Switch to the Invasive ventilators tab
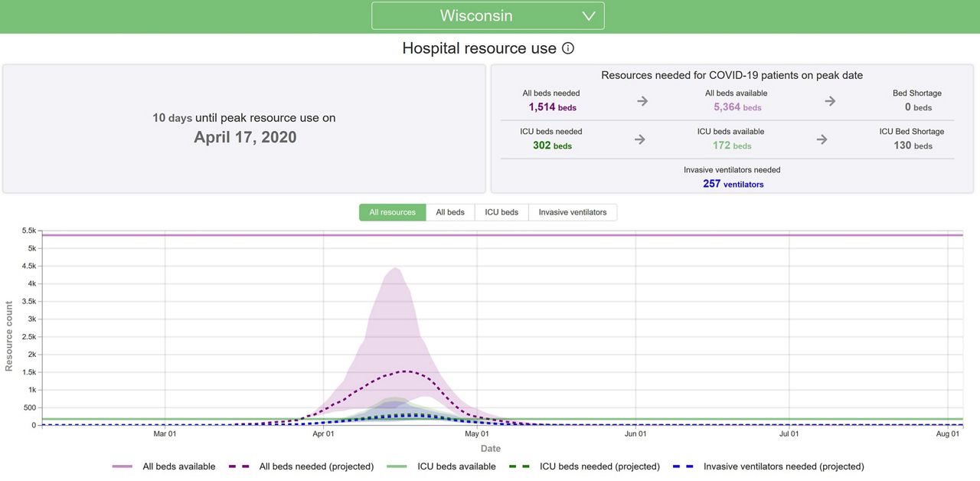The image size is (980, 481). click(x=572, y=212)
